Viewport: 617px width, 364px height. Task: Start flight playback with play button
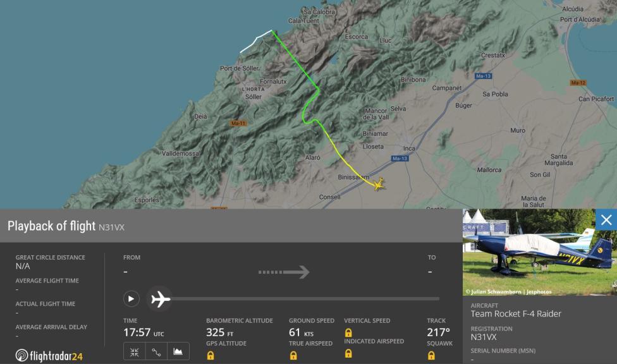tap(131, 299)
